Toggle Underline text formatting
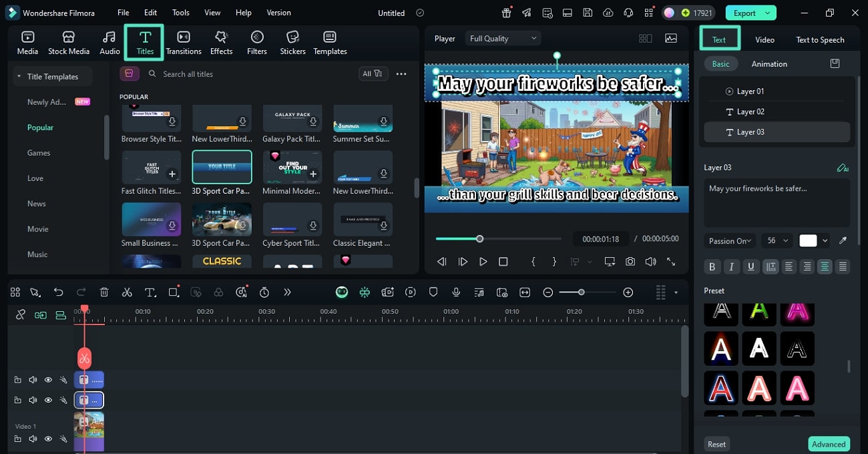868x454 pixels. (x=751, y=266)
